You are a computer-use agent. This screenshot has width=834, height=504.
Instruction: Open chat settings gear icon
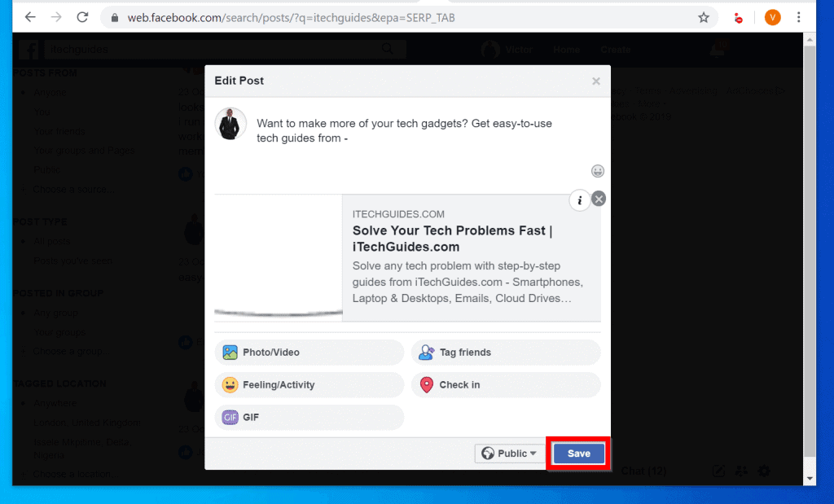pyautogui.click(x=764, y=471)
